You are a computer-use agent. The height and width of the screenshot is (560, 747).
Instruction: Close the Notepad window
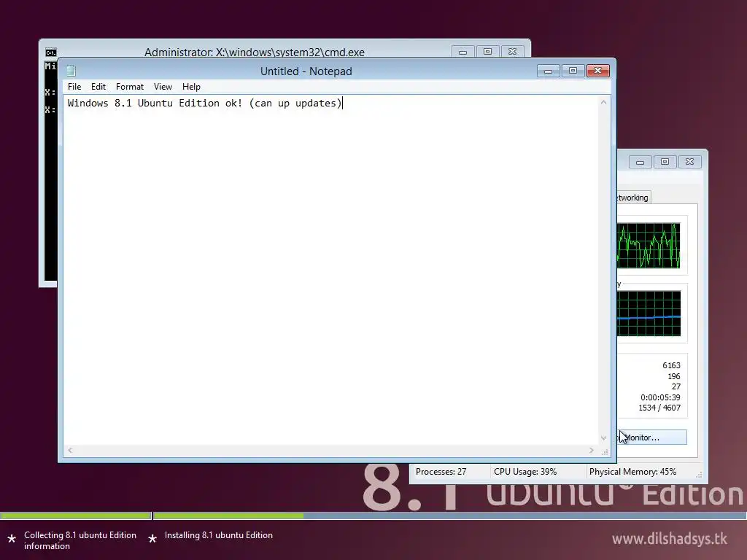(x=598, y=71)
